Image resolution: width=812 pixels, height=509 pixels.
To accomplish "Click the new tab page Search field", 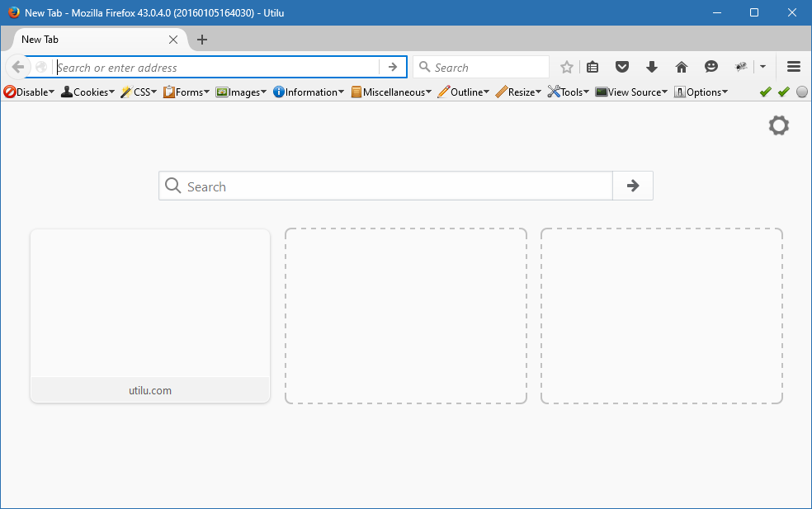I will pos(385,186).
